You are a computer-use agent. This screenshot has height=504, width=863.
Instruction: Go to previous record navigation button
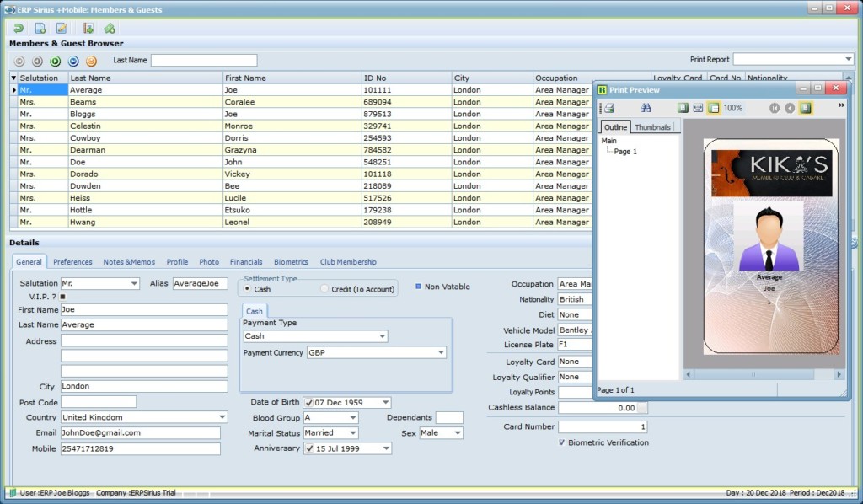point(37,61)
